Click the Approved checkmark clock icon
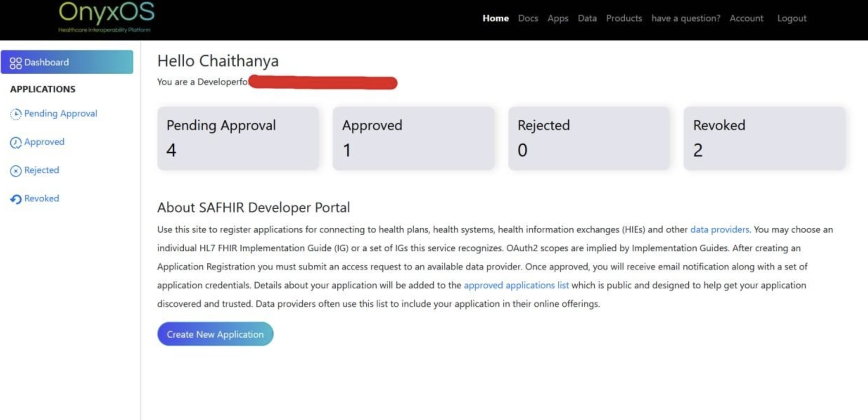The height and width of the screenshot is (420, 868). 15,142
